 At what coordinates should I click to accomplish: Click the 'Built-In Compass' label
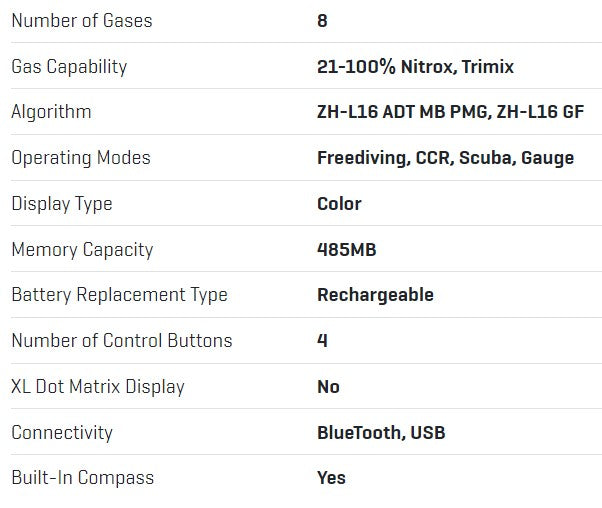82,477
